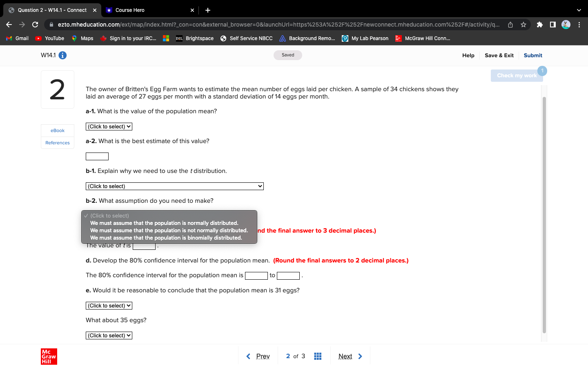Open the b-1 t distribution dropdown

(x=174, y=186)
